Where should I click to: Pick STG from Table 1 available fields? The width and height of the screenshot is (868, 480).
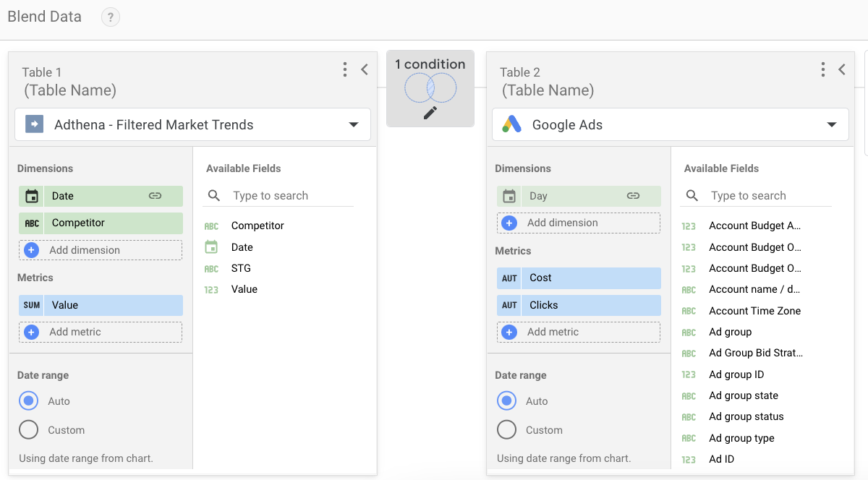[x=241, y=268]
